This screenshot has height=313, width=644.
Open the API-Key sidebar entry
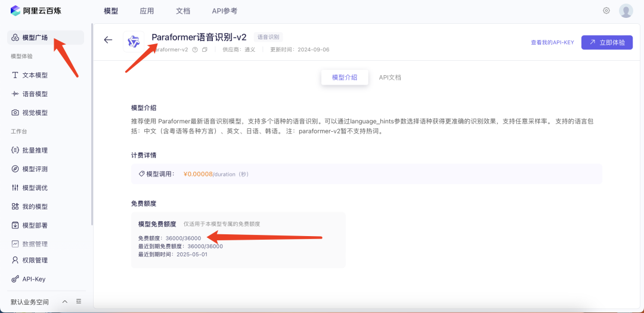33,279
